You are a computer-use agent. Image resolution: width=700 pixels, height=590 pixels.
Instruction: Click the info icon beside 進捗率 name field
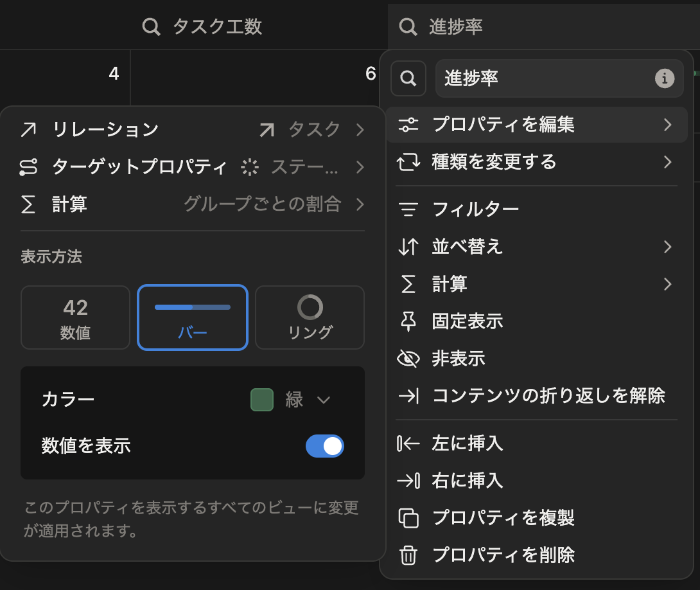coord(664,78)
